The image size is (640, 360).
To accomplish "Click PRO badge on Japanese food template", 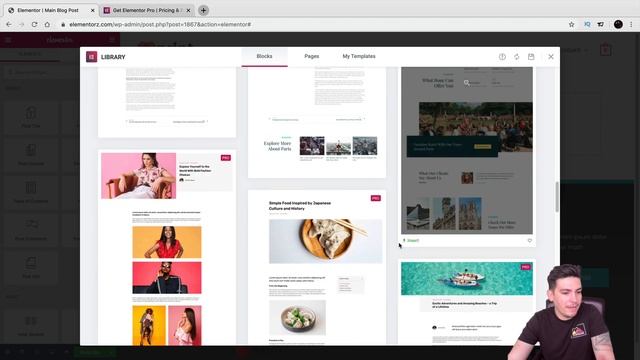I will pos(376,198).
